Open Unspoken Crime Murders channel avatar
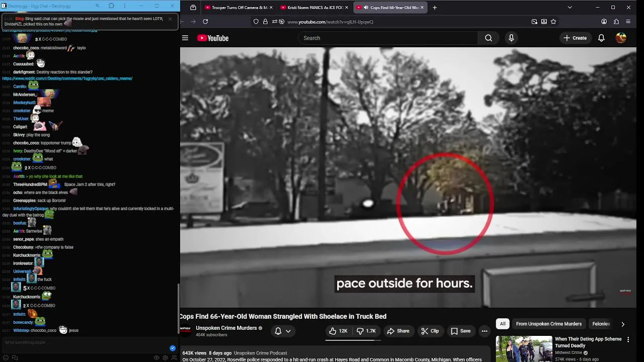The width and height of the screenshot is (644, 362). point(186,330)
